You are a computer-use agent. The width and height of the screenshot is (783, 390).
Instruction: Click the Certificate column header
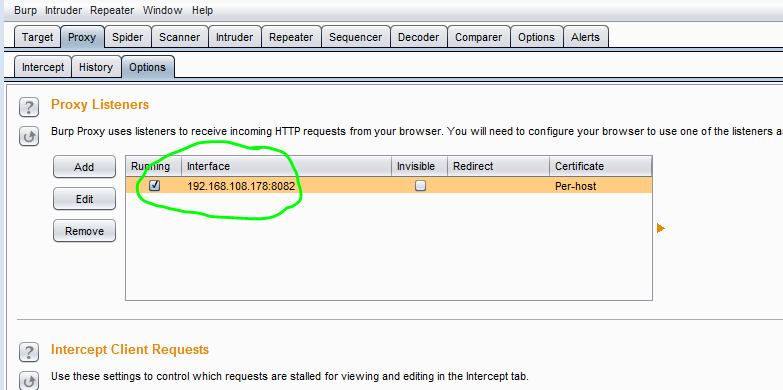coord(601,166)
